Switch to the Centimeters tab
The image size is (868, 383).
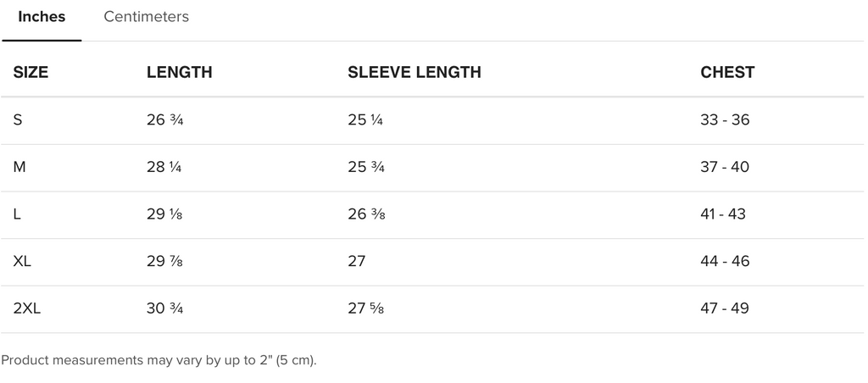point(146,17)
